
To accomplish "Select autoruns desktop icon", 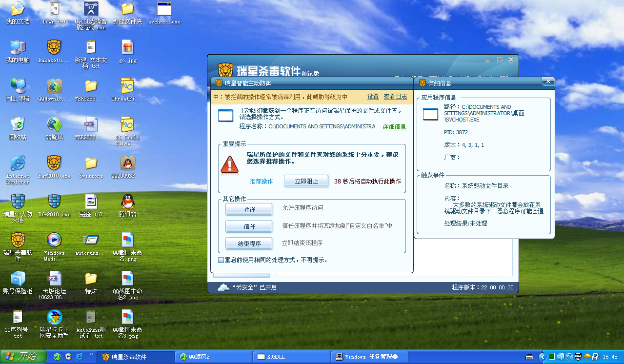I will click(91, 244).
